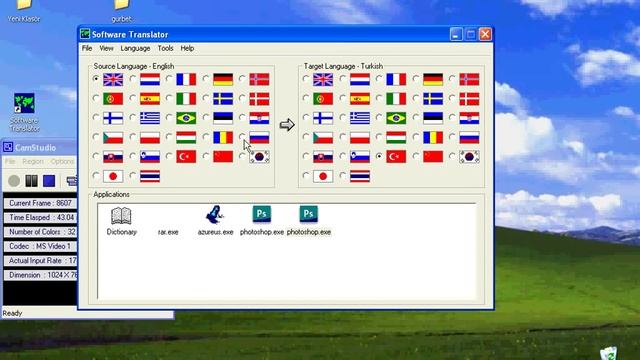The image size is (640, 360).
Task: Open the View menu in Software Translator
Action: pyautogui.click(x=106, y=48)
